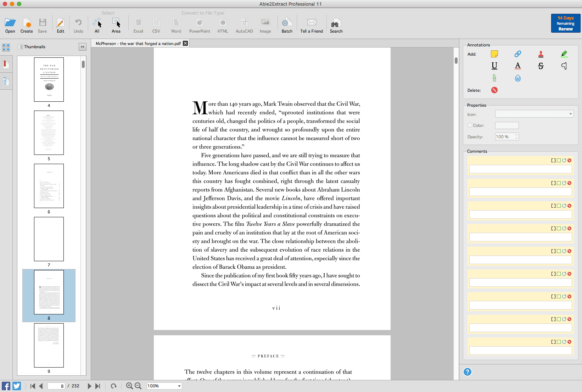Add a highlight annotation
The image size is (582, 392).
(564, 54)
